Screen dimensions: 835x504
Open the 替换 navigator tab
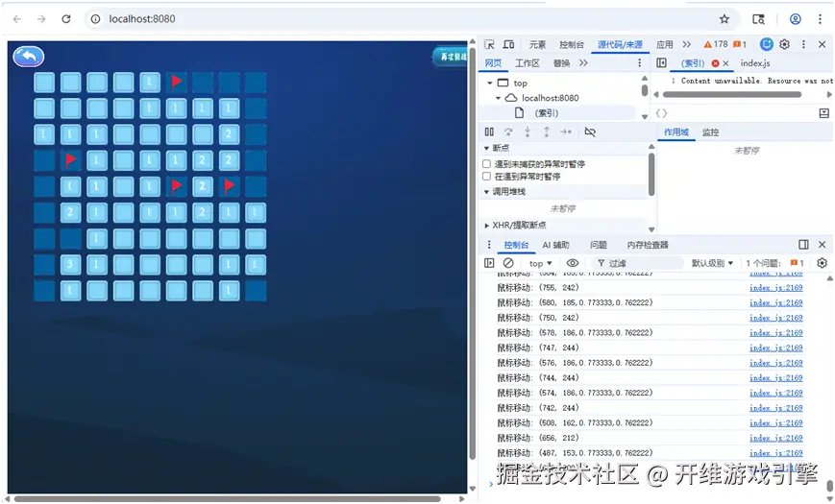coord(561,62)
